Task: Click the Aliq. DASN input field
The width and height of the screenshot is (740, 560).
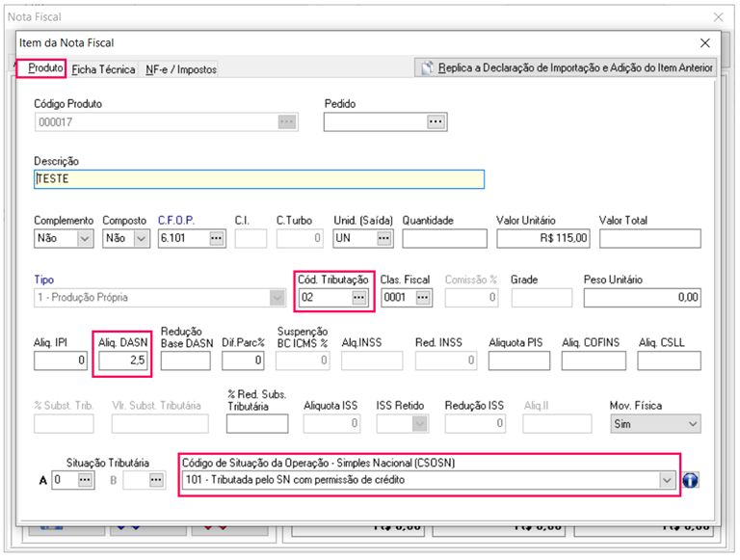Action: (x=122, y=360)
